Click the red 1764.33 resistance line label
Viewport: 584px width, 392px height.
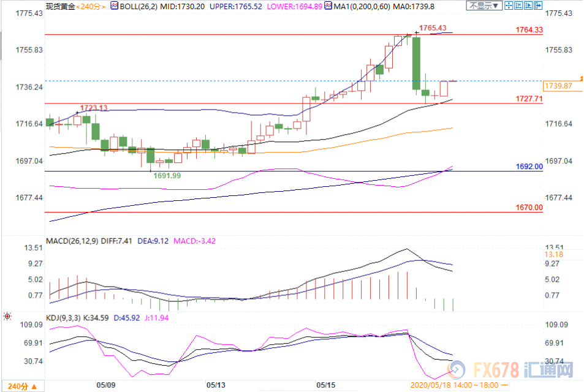tap(529, 29)
